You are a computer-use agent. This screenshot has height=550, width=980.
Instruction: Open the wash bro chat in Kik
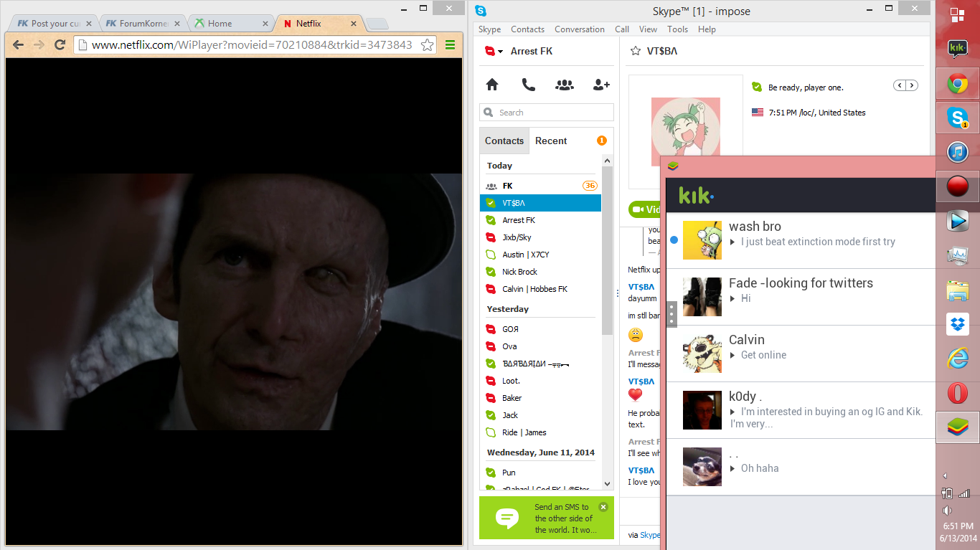point(801,240)
